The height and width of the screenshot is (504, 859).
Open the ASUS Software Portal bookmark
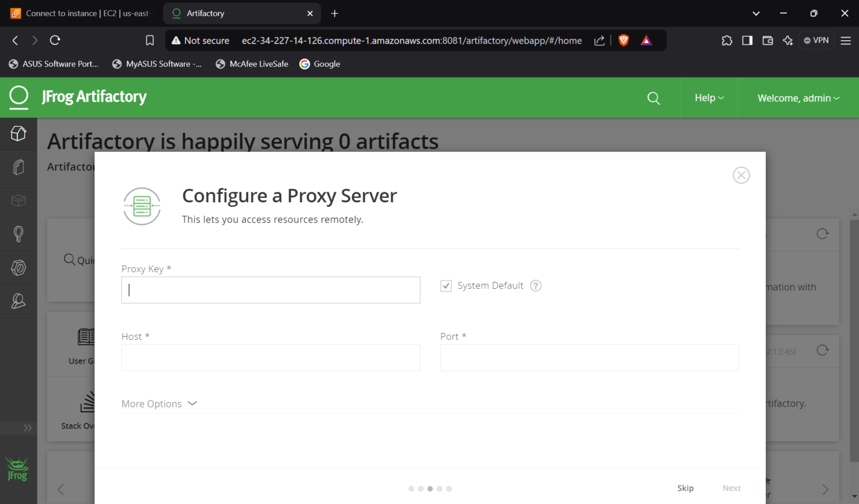click(x=53, y=64)
